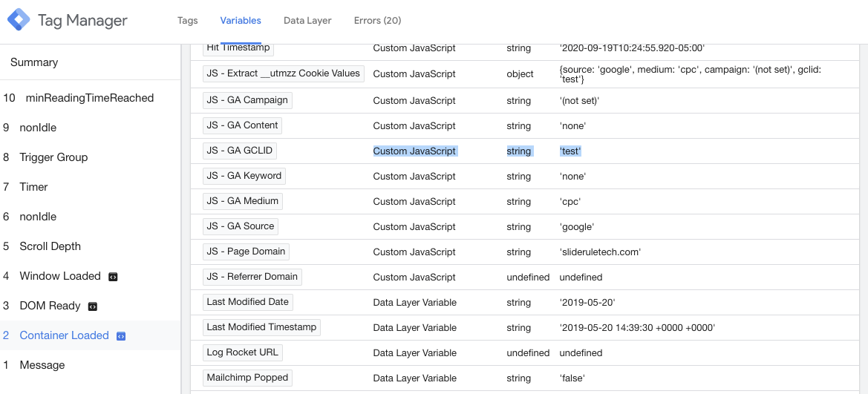Select the minReadingTimeReached event

tap(89, 98)
